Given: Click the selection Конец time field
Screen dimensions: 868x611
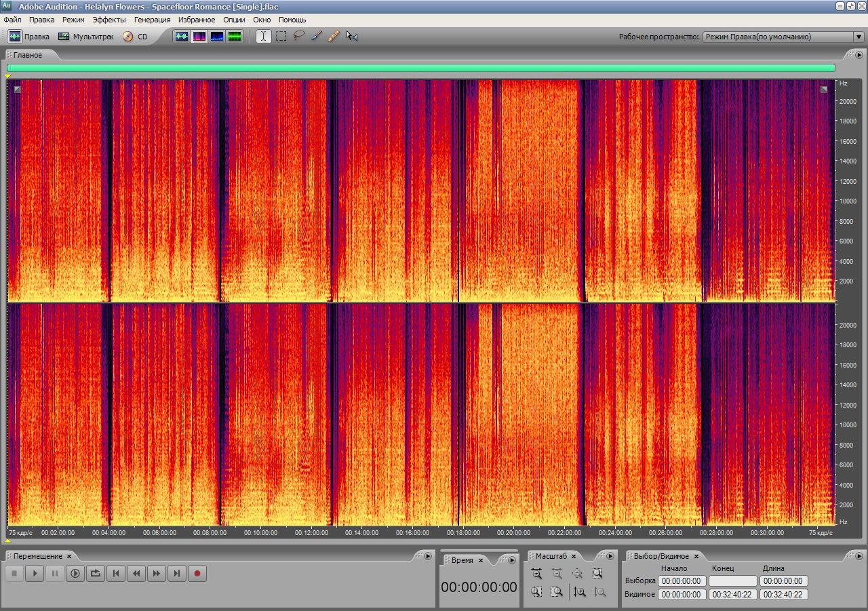Looking at the screenshot, I should (732, 581).
